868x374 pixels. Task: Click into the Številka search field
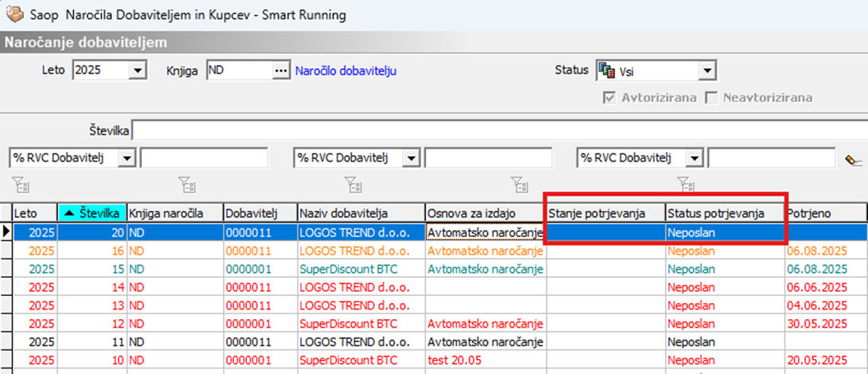point(494,130)
